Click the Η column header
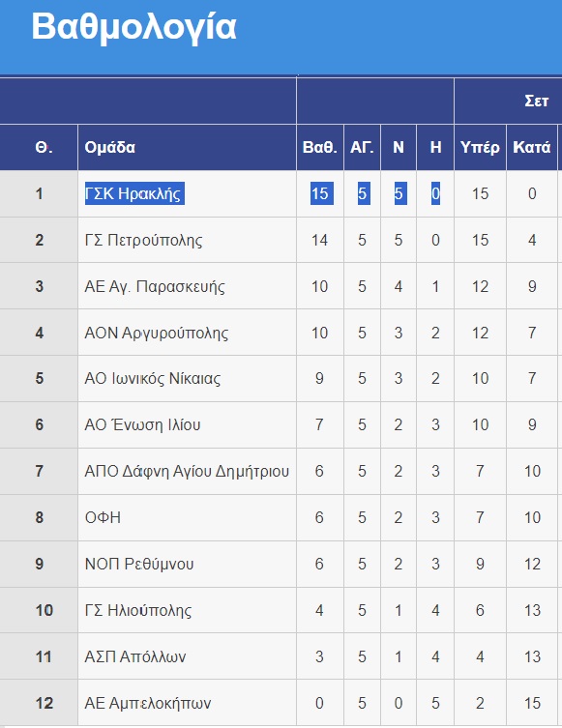The height and width of the screenshot is (728, 562). 435,147
